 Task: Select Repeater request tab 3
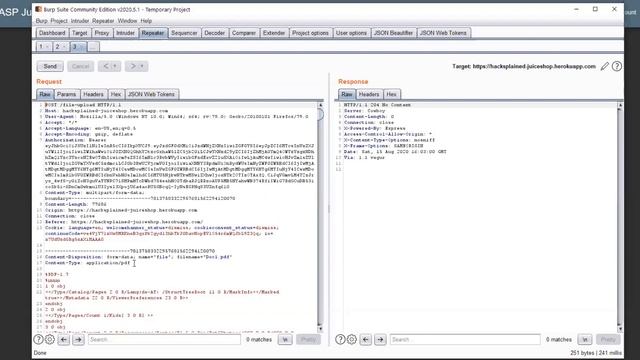click(78, 47)
